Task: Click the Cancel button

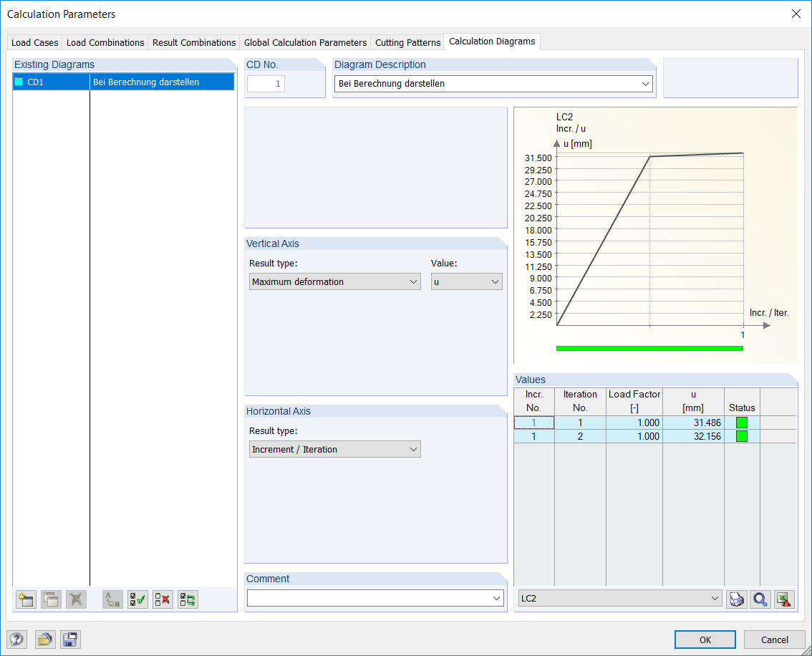Action: click(x=774, y=640)
